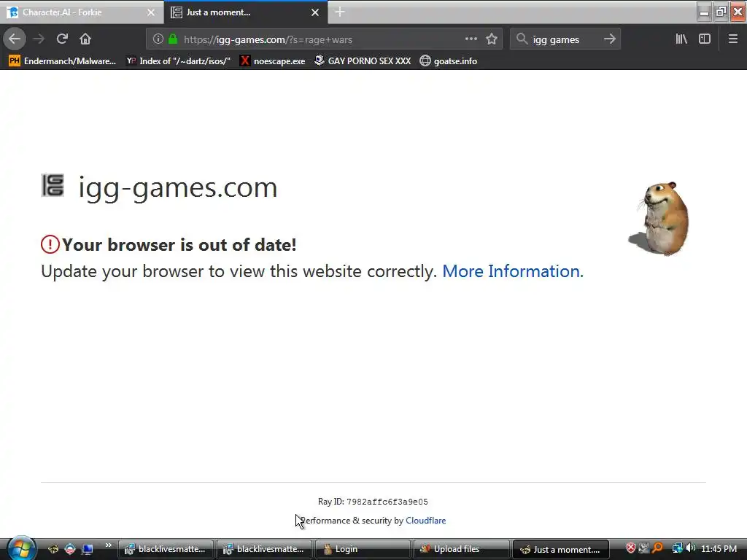Click the forward navigation arrow
747x560 pixels.
(x=39, y=39)
